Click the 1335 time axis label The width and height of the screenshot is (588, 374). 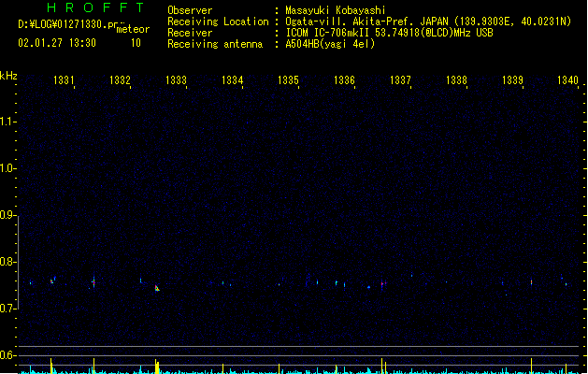coord(288,79)
